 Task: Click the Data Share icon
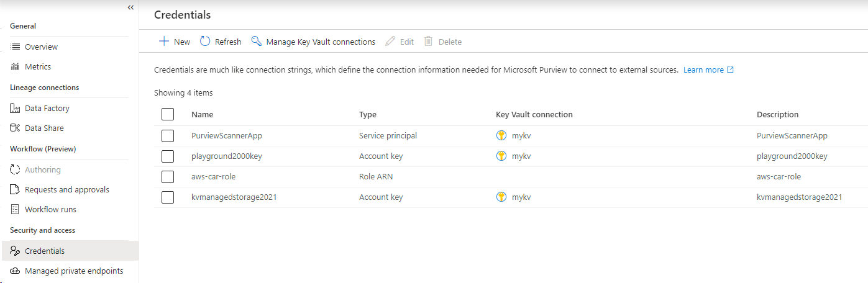pyautogui.click(x=16, y=128)
